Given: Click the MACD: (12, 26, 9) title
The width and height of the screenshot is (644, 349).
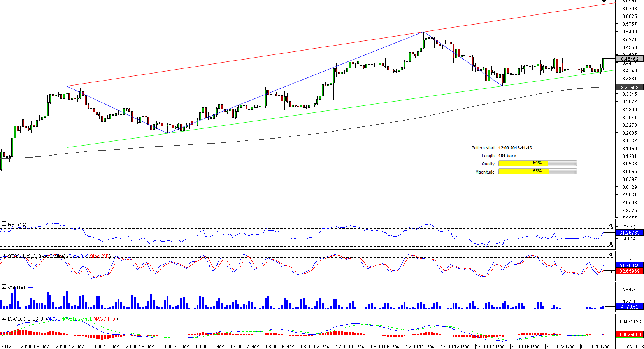Looking at the screenshot, I should [x=26, y=319].
